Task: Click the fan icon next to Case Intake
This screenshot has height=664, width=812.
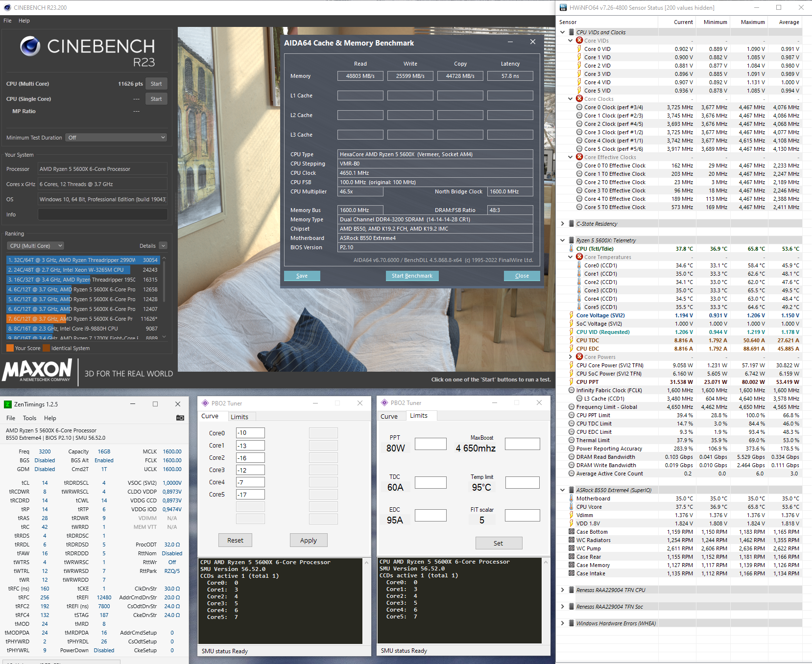Action: pyautogui.click(x=572, y=573)
